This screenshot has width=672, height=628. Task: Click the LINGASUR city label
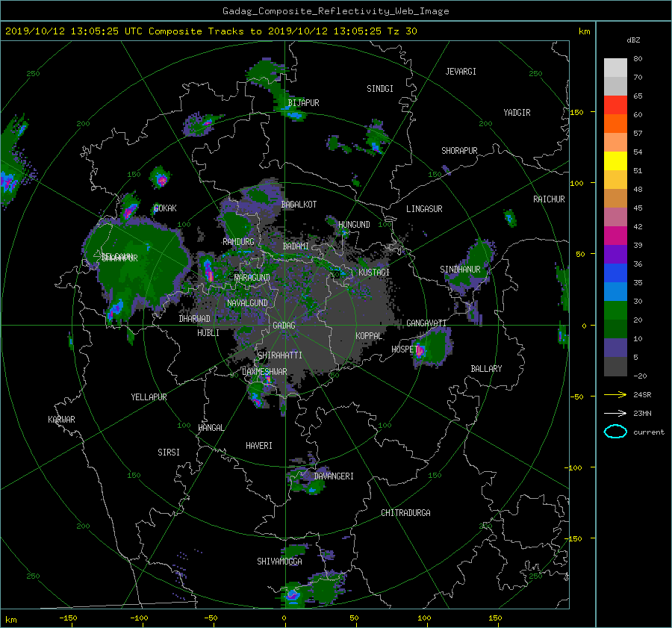(x=424, y=209)
